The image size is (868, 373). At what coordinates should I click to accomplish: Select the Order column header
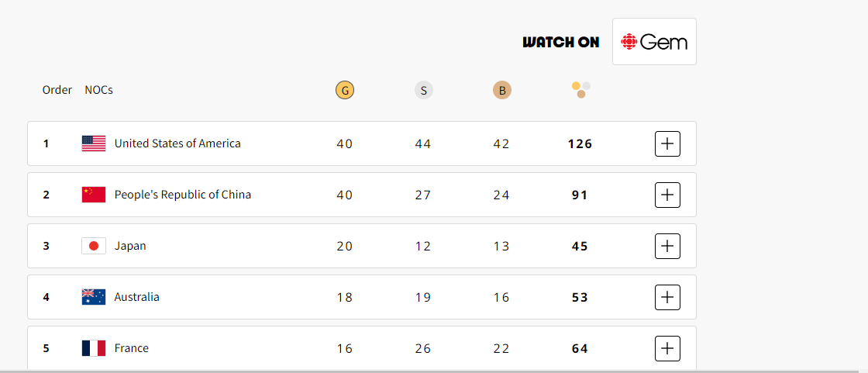click(57, 90)
